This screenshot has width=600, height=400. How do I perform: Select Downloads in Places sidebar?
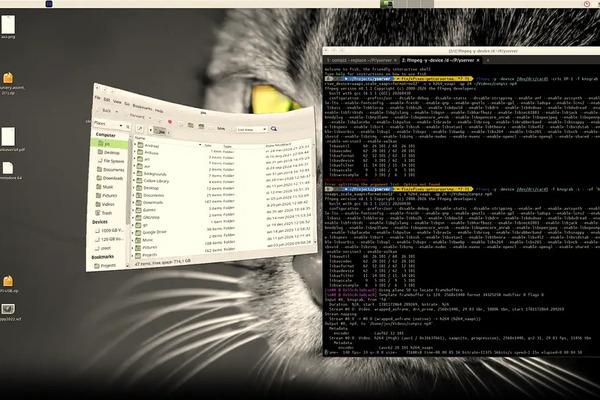tap(110, 178)
